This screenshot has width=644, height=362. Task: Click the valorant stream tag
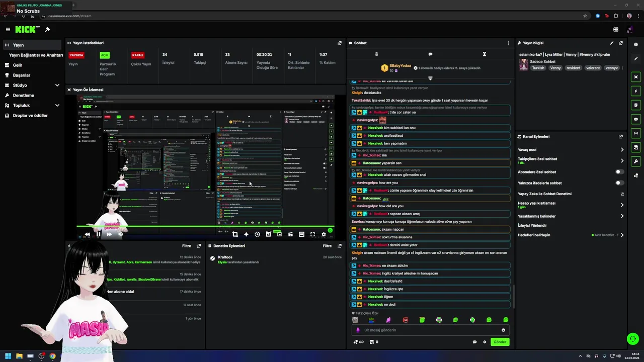593,68
